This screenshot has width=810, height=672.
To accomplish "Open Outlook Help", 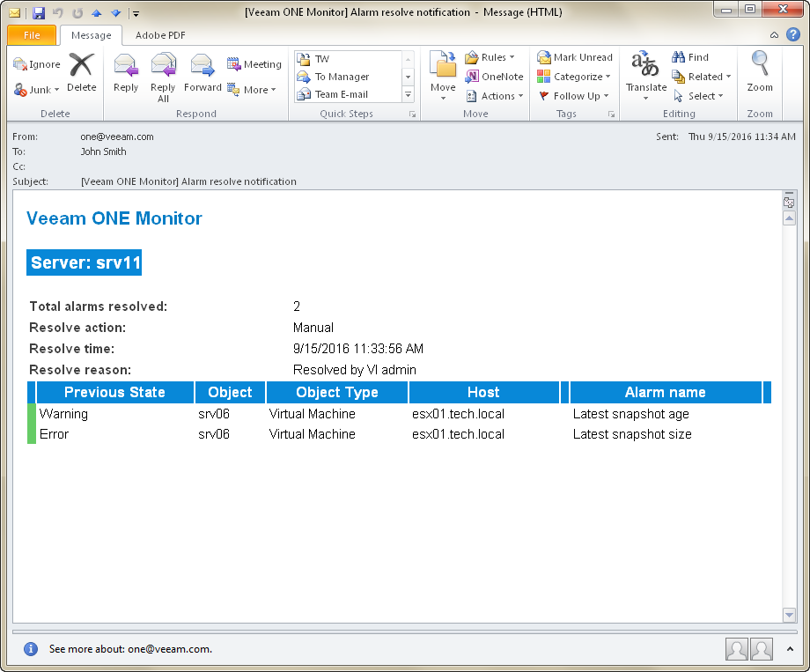I will coord(793,34).
